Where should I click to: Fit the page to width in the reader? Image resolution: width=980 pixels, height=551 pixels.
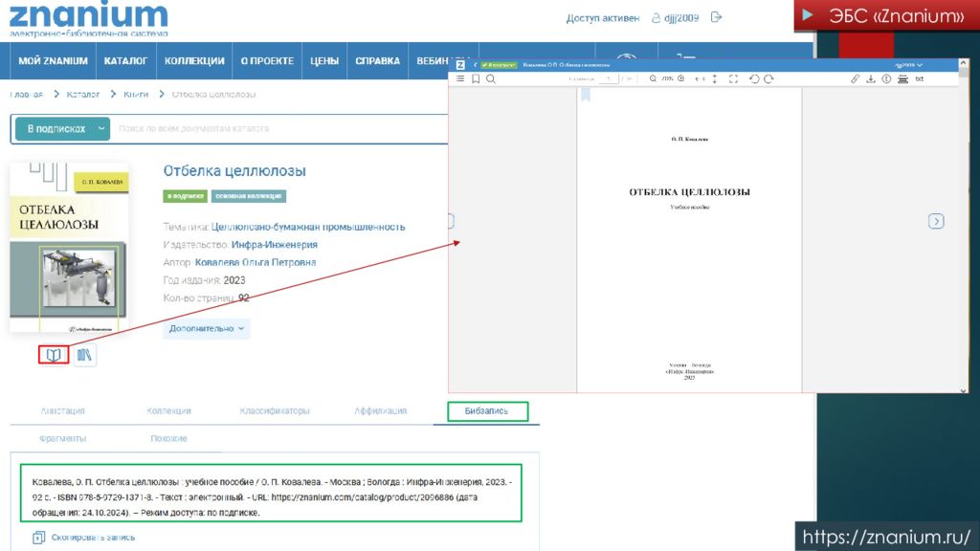click(x=700, y=78)
